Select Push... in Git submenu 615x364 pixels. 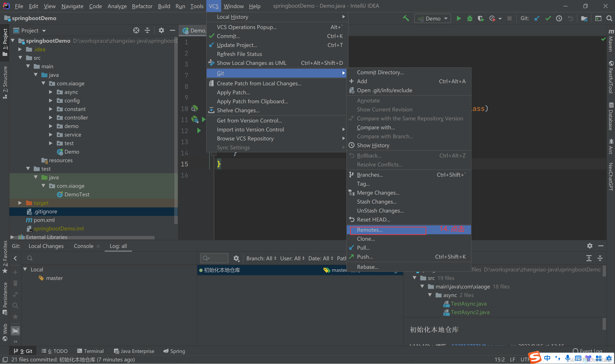click(409, 257)
